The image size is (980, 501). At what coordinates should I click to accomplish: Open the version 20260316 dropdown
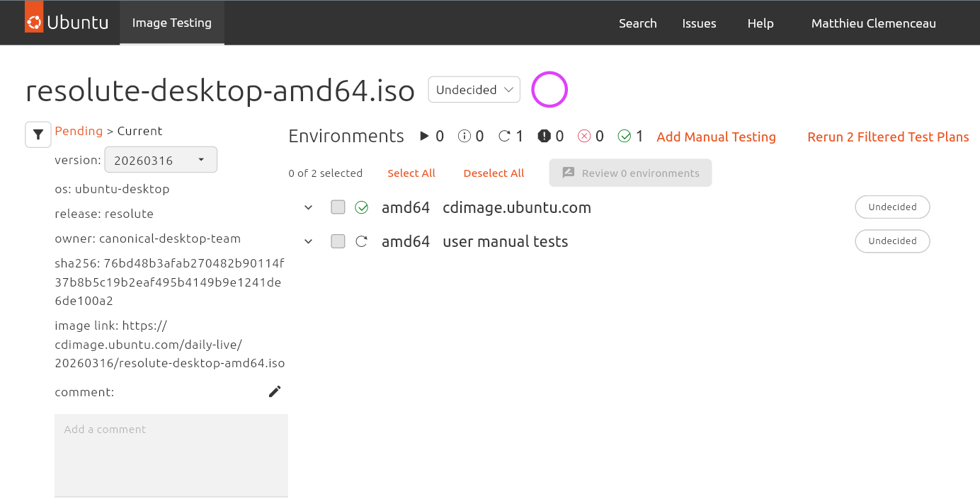click(161, 160)
